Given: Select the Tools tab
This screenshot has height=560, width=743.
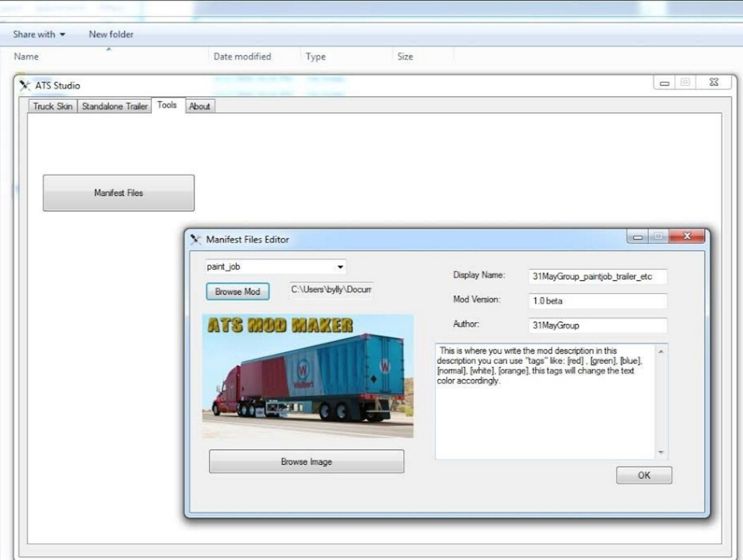Looking at the screenshot, I should coord(167,105).
